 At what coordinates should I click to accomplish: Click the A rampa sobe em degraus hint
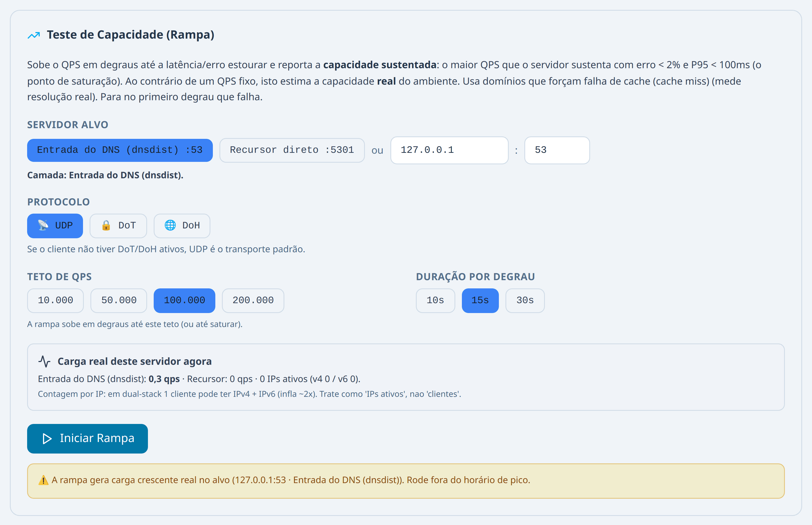pyautogui.click(x=135, y=324)
